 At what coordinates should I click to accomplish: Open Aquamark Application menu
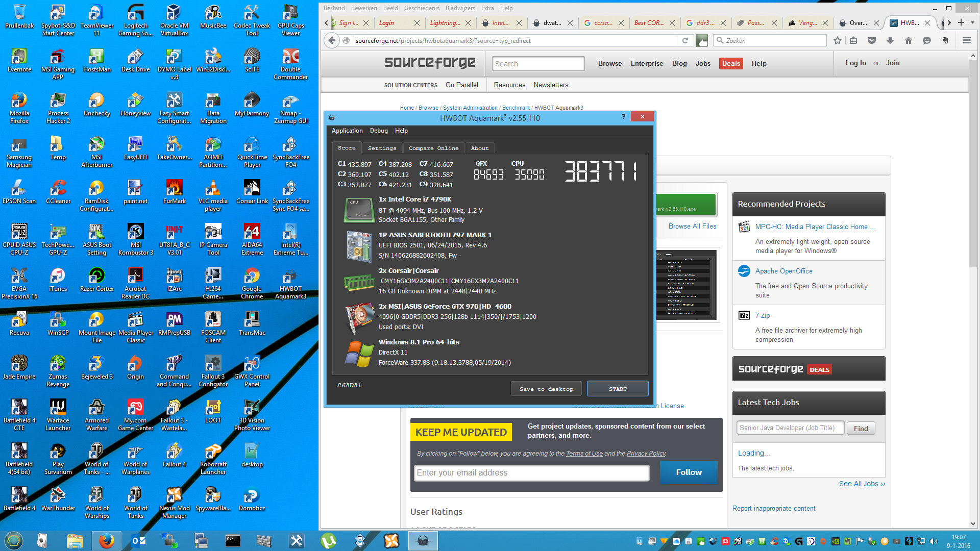[x=347, y=131]
